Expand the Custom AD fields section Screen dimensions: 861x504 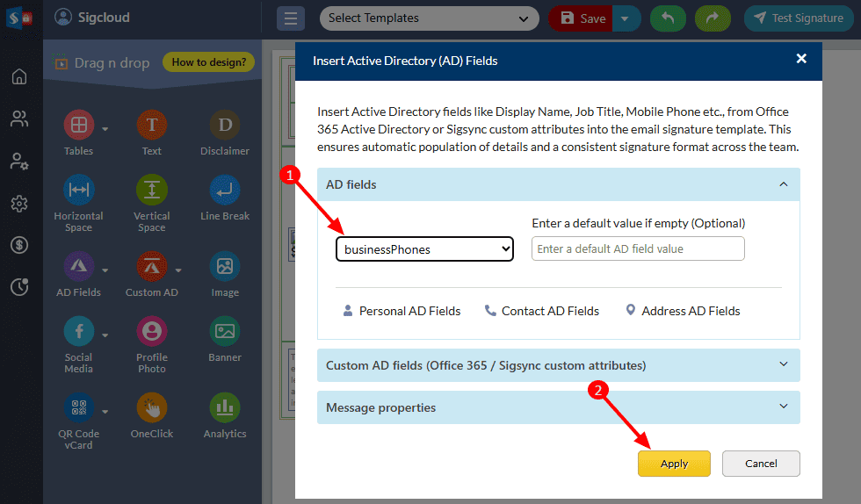[558, 365]
